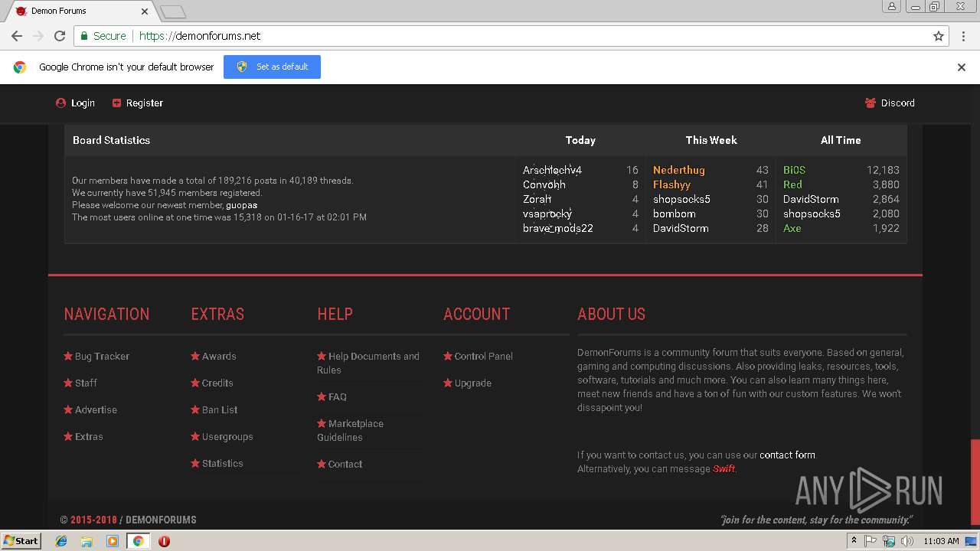The image size is (980, 551).
Task: Open the Contact link under Help
Action: [x=345, y=464]
